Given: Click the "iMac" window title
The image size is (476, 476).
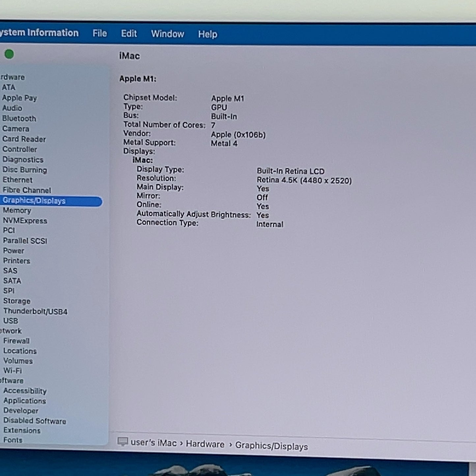Looking at the screenshot, I should click(129, 56).
